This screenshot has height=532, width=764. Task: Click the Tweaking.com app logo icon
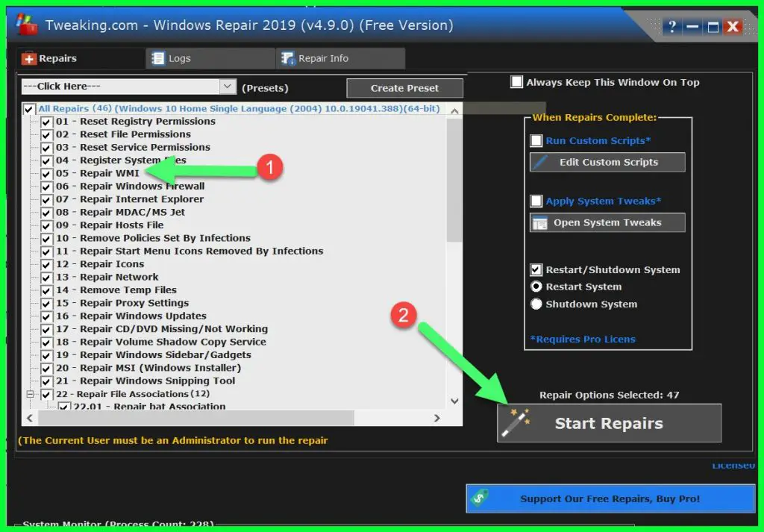coord(26,25)
